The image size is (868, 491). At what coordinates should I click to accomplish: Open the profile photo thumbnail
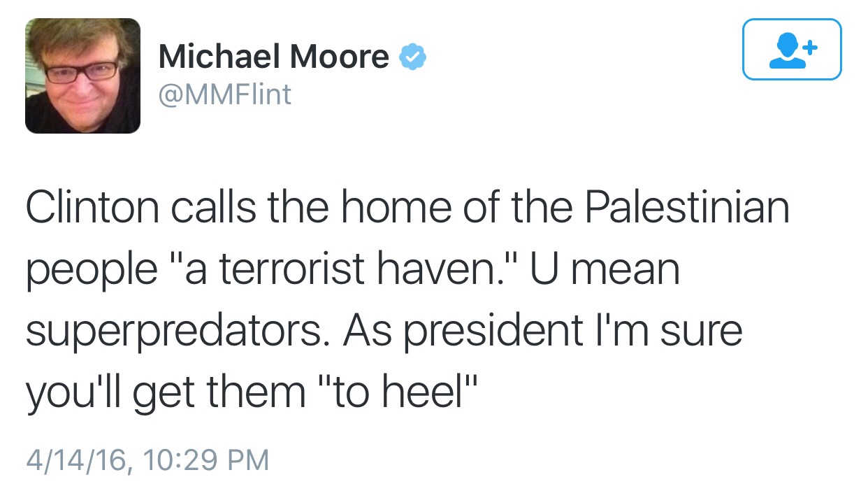[x=82, y=76]
